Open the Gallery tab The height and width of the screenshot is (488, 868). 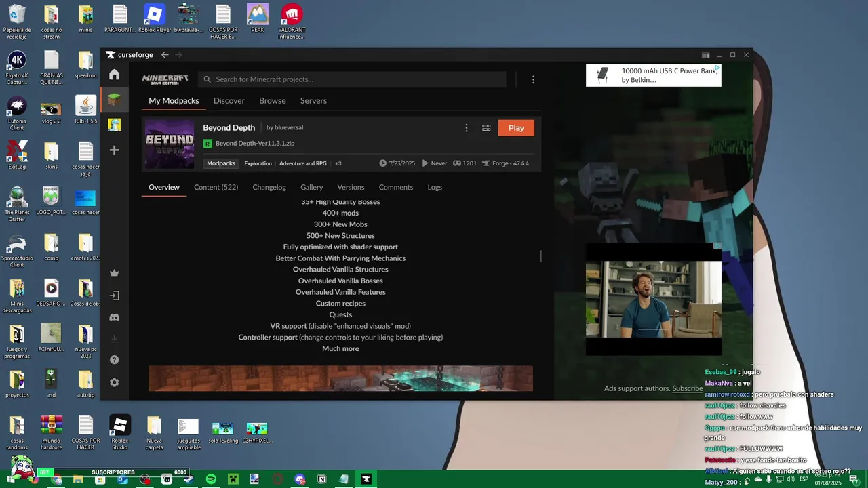[312, 187]
